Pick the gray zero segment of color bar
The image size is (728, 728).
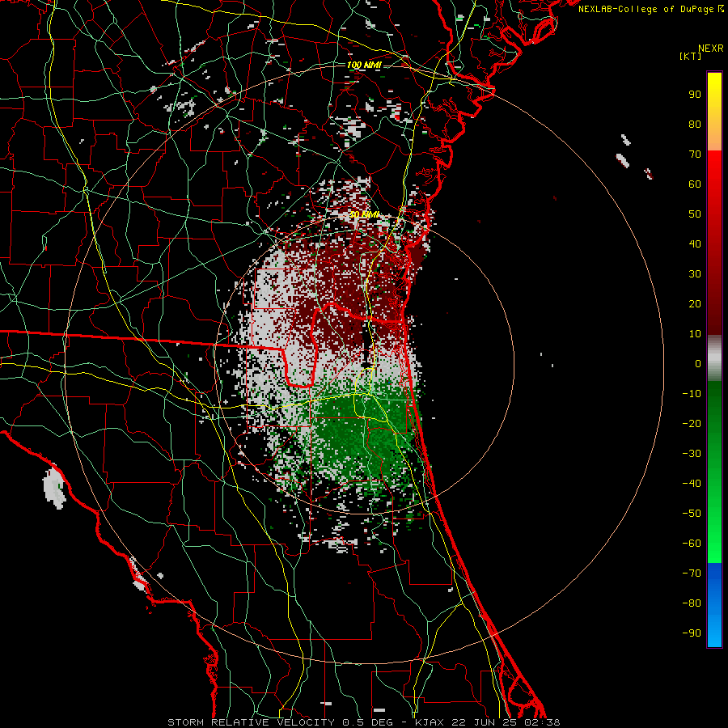[714, 358]
